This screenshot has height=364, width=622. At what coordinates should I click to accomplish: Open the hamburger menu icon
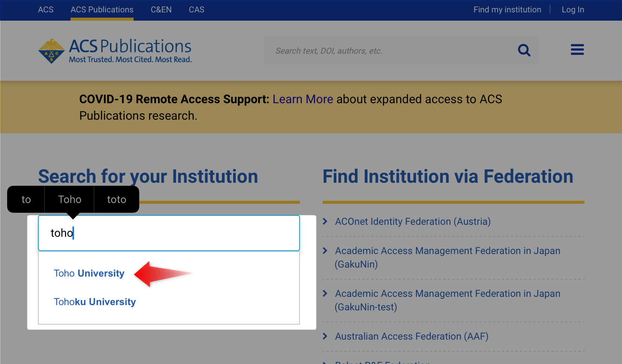pyautogui.click(x=577, y=50)
